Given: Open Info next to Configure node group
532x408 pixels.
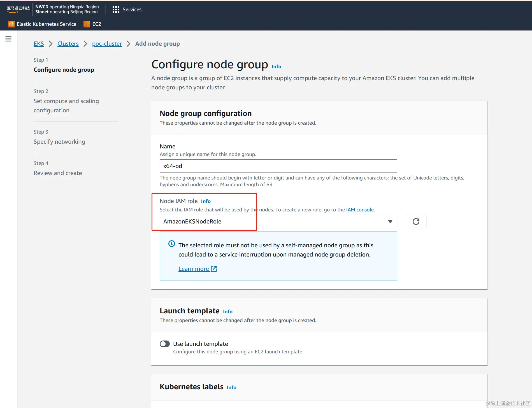Looking at the screenshot, I should pos(276,67).
